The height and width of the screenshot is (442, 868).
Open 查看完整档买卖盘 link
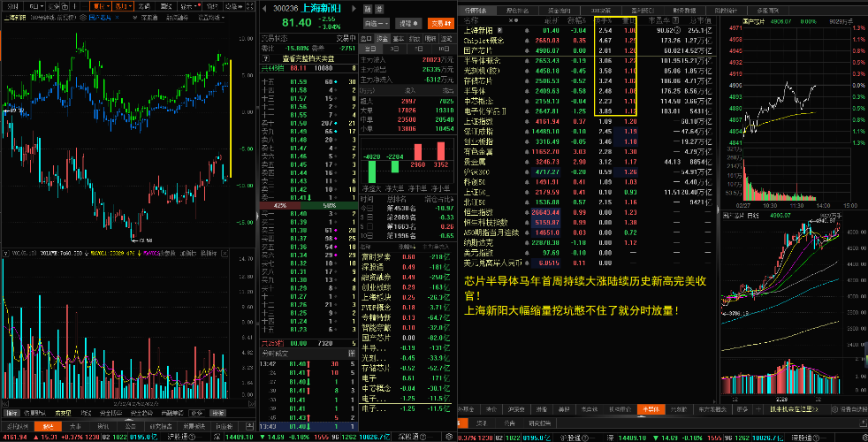[x=308, y=58]
